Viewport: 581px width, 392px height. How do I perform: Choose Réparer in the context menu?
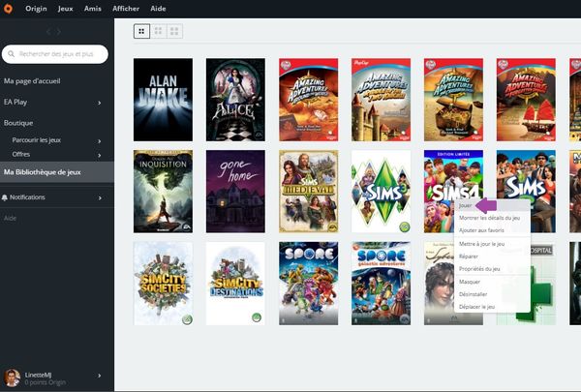(x=469, y=256)
